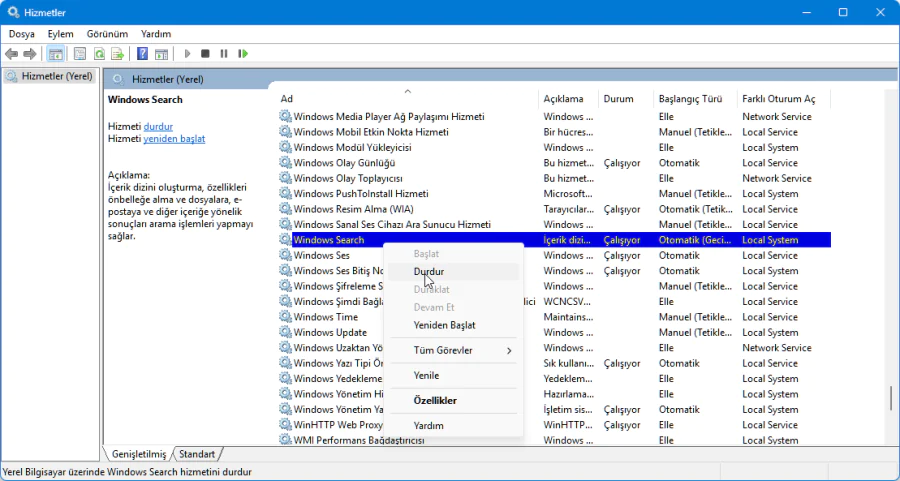This screenshot has height=481, width=900.
Task: Choose Özellikler in the context menu
Action: 453,401
